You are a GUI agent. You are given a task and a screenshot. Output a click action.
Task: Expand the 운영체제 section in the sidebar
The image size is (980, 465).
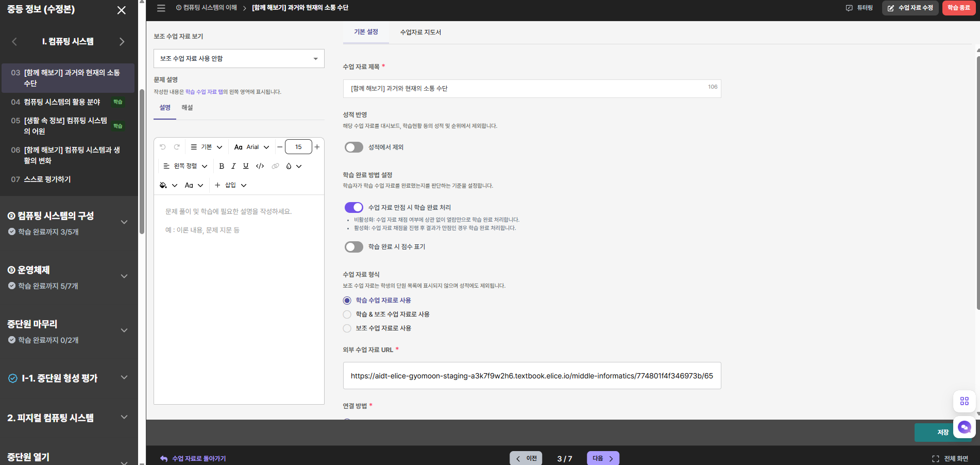124,276
